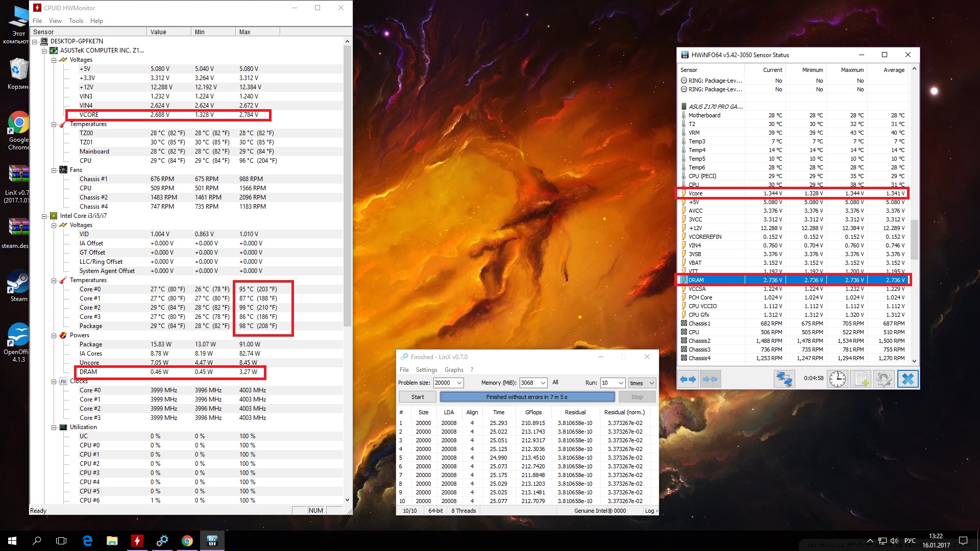This screenshot has height=551, width=980.
Task: Open the Graphs menu in LinX
Action: point(453,370)
